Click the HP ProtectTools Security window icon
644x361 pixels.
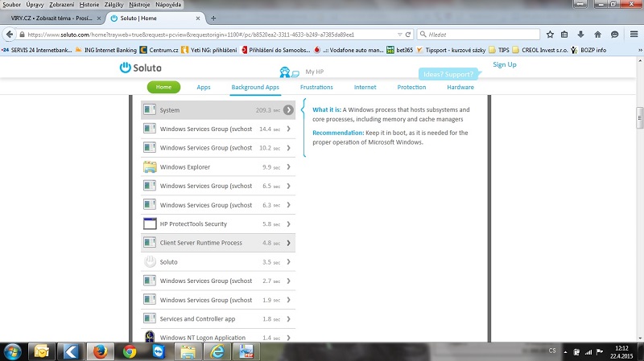tap(150, 224)
